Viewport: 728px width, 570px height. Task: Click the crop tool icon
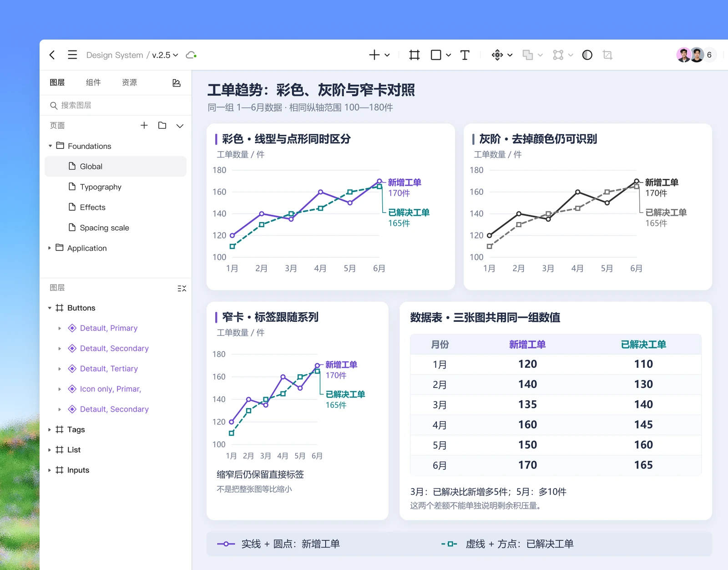coord(607,55)
